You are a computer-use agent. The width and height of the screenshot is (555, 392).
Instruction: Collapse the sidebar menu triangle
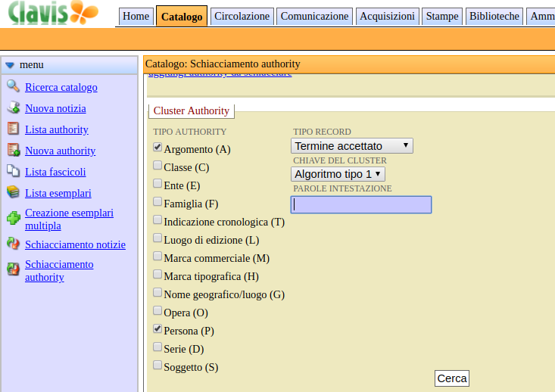pyautogui.click(x=10, y=66)
